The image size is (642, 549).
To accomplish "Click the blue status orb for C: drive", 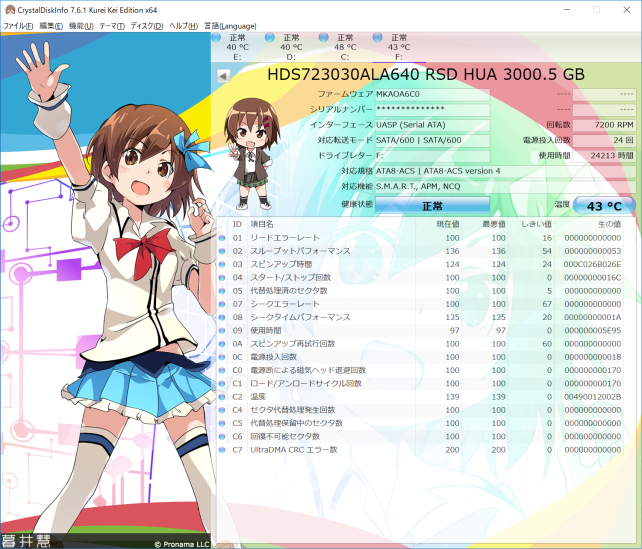I will 323,38.
